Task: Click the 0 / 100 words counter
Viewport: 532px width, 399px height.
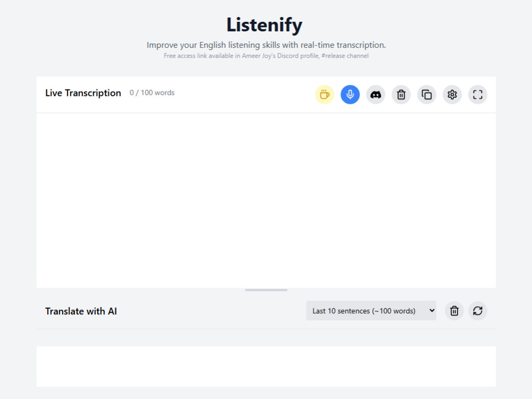Action: click(152, 93)
